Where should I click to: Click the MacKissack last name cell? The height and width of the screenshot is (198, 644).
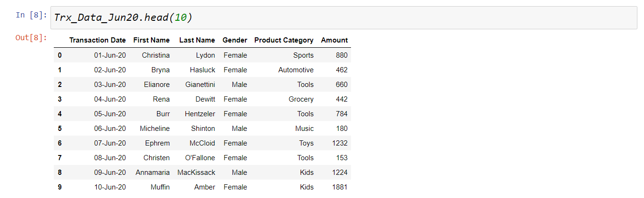[x=196, y=172]
